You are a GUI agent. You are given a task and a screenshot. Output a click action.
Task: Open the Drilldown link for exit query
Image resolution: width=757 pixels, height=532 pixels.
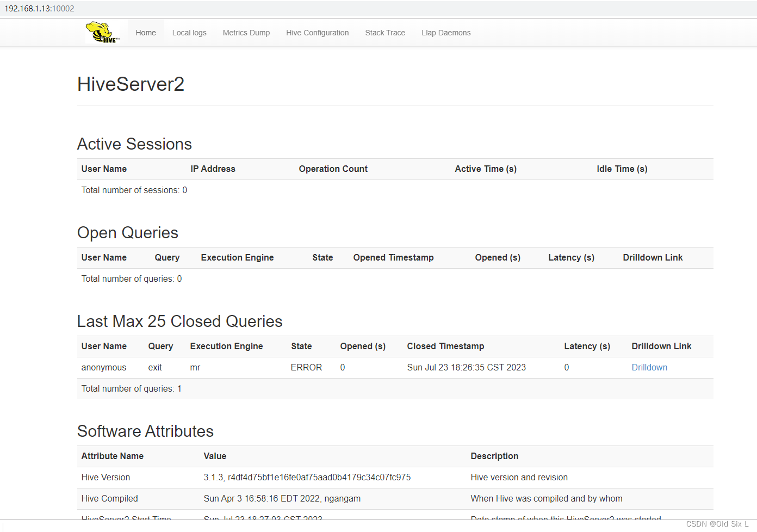(649, 368)
